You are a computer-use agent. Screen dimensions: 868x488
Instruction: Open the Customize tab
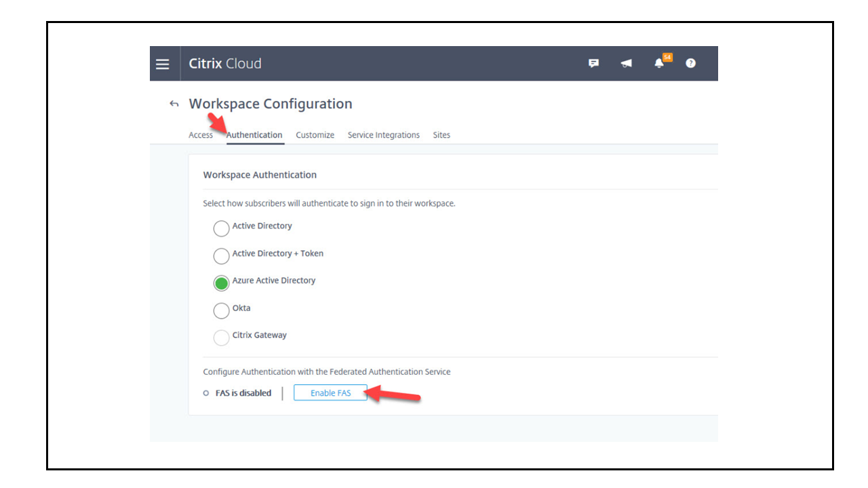pos(315,135)
